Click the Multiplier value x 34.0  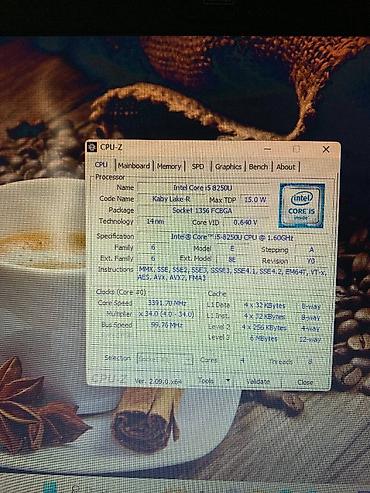[x=167, y=314]
